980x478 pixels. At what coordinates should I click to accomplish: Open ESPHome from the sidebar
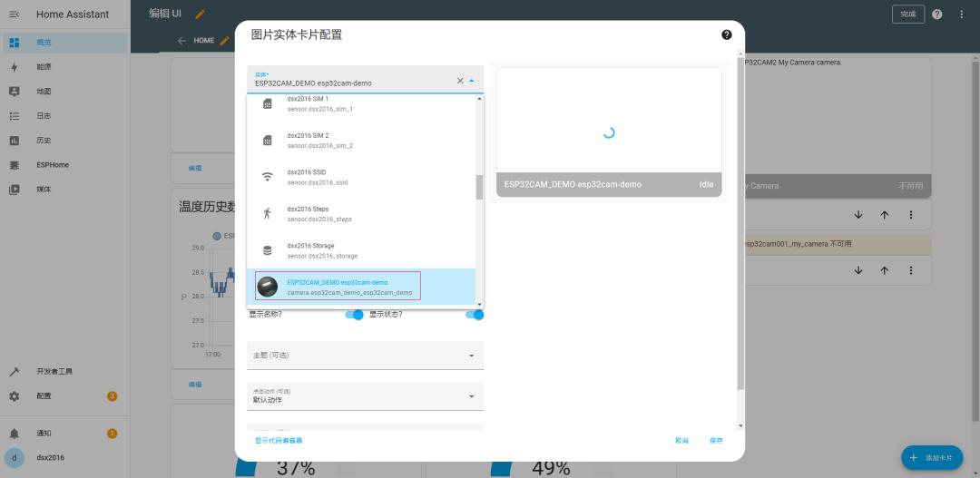click(x=65, y=165)
